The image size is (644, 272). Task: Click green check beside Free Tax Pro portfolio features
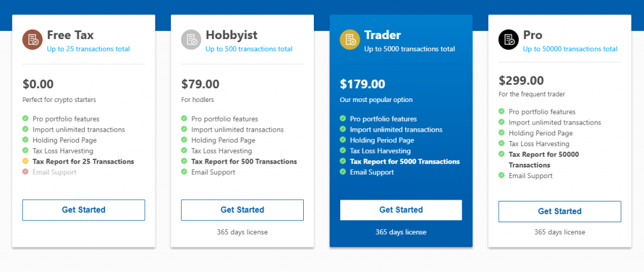pos(25,119)
